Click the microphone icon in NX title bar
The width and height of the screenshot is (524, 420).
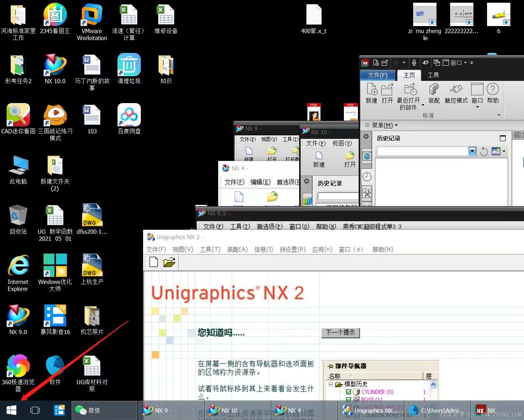point(414,63)
